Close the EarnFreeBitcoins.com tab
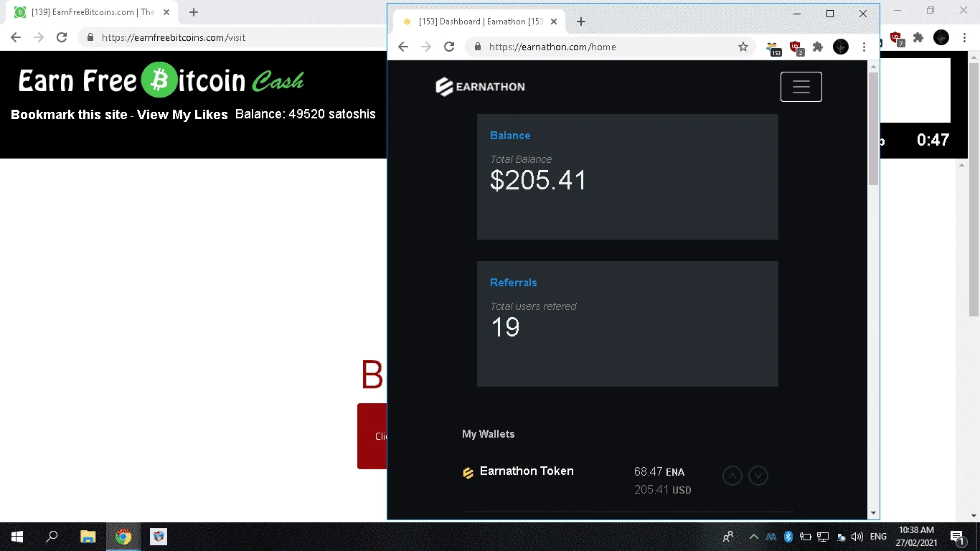Screen dimensions: 980x551 (x=167, y=12)
